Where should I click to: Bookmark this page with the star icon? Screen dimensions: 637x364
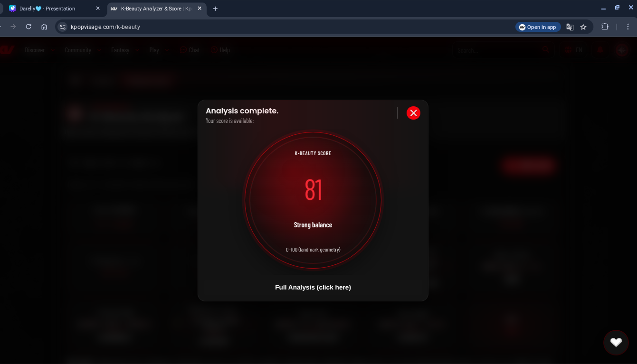click(x=583, y=27)
